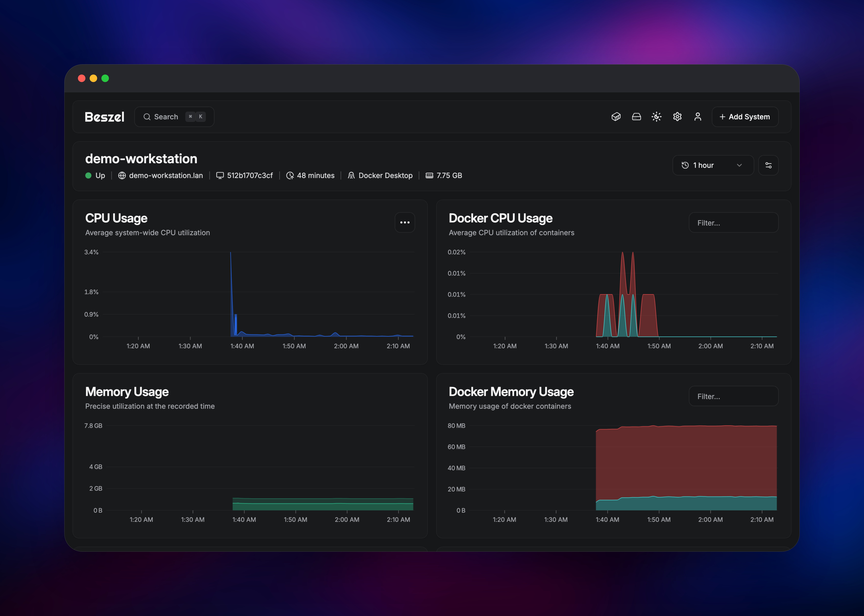Open the Search box
Screen dimensions: 864x616
pyautogui.click(x=174, y=117)
